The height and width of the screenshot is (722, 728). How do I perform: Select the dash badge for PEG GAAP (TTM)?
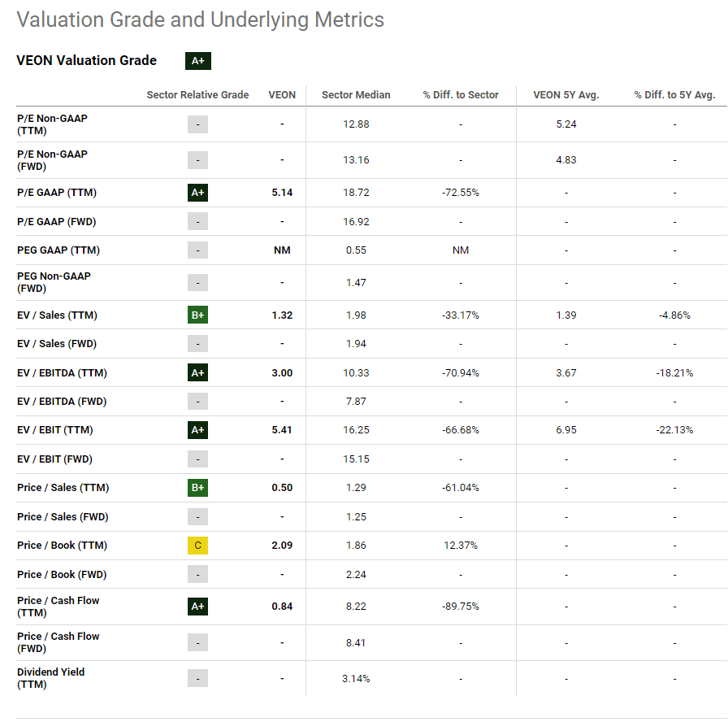coord(197,250)
